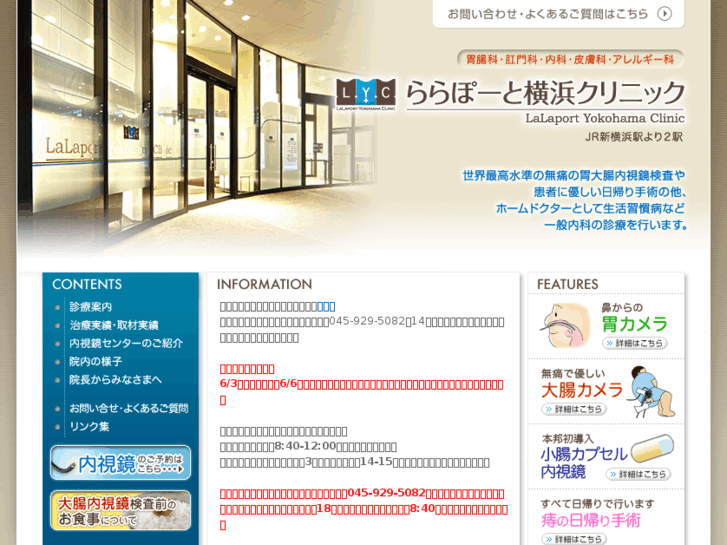This screenshot has height=545, width=727.
Task: Open リンク集 in the sidebar
Action: tap(89, 426)
